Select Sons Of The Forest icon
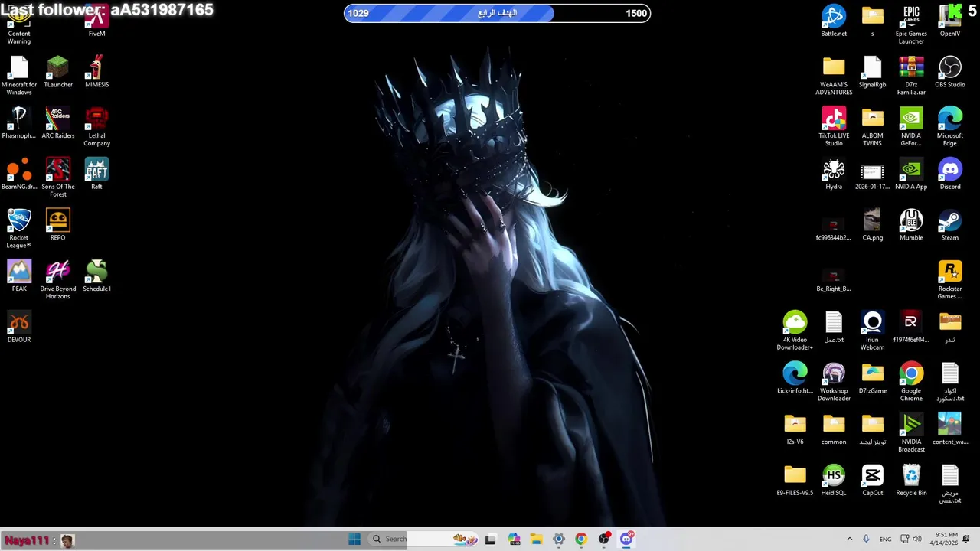The width and height of the screenshot is (980, 551). coord(57,178)
